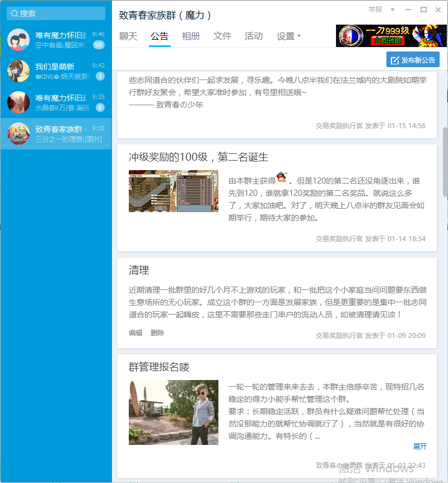This screenshot has height=483, width=448.
Task: Select 我们是萌新 group avatar
Action: click(18, 71)
